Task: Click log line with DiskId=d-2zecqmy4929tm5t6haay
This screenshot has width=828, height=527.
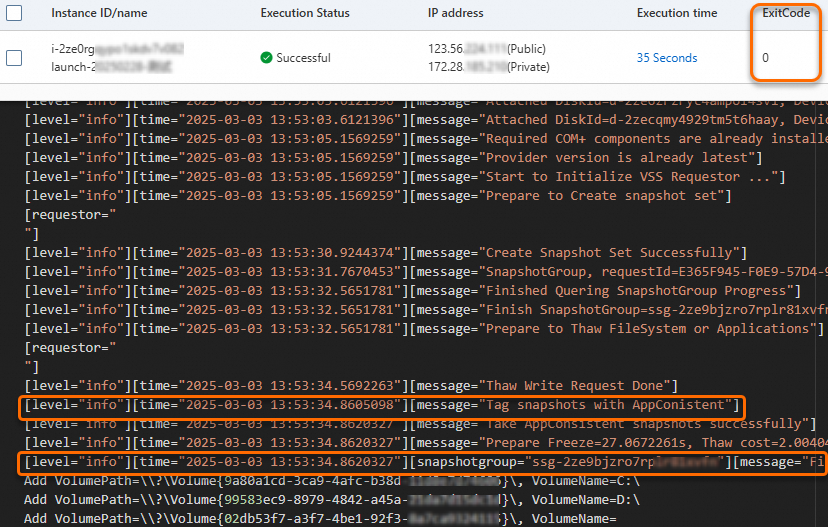Action: [x=426, y=120]
